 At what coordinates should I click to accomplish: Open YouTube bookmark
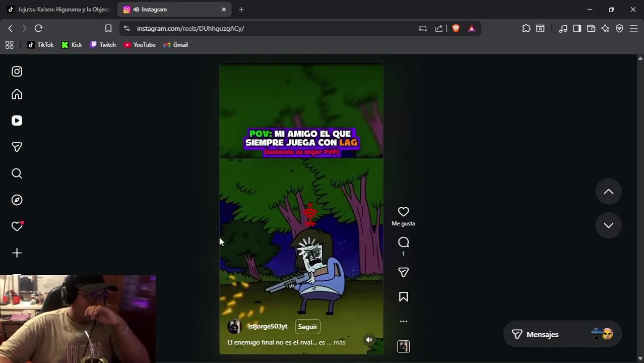point(140,45)
